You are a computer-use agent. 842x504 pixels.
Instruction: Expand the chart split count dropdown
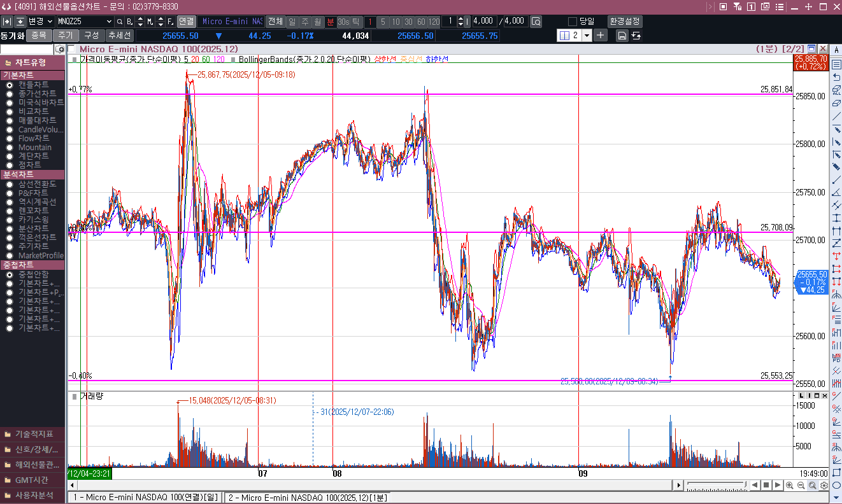coord(587,36)
